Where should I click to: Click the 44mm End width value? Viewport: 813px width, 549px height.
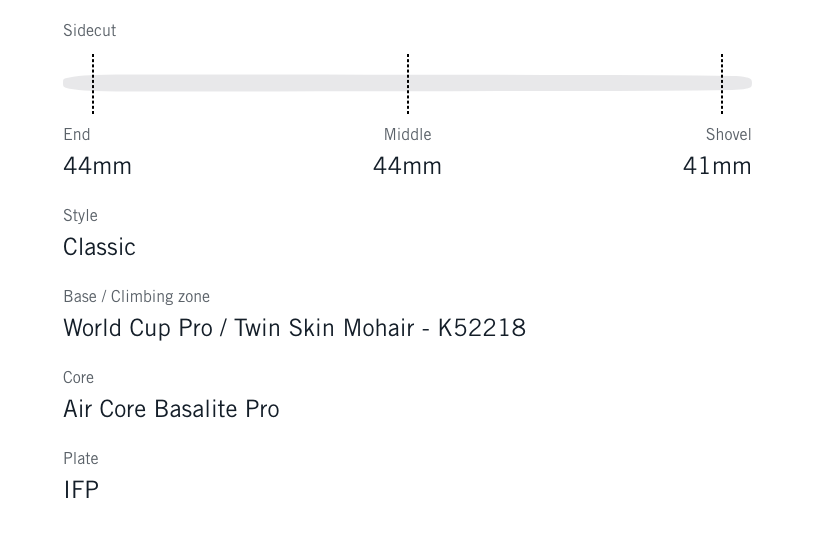(x=97, y=166)
